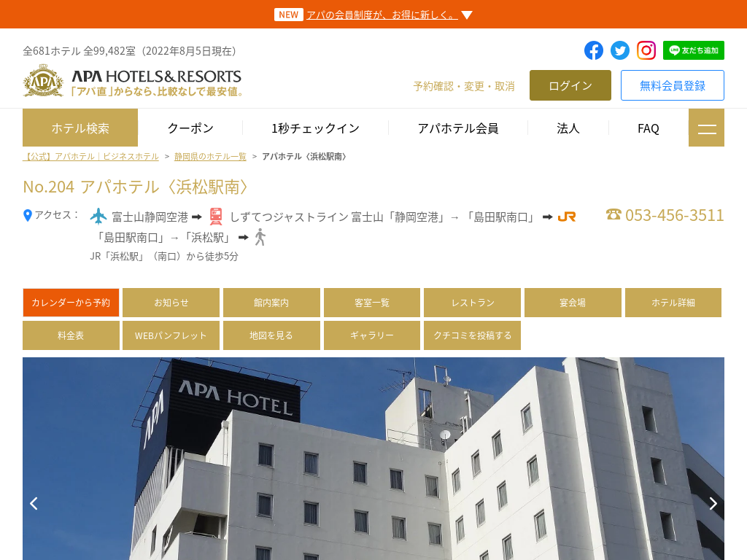Click APA Hotels & Resorts logo
Viewport: 747px width, 560px height.
coord(133,82)
